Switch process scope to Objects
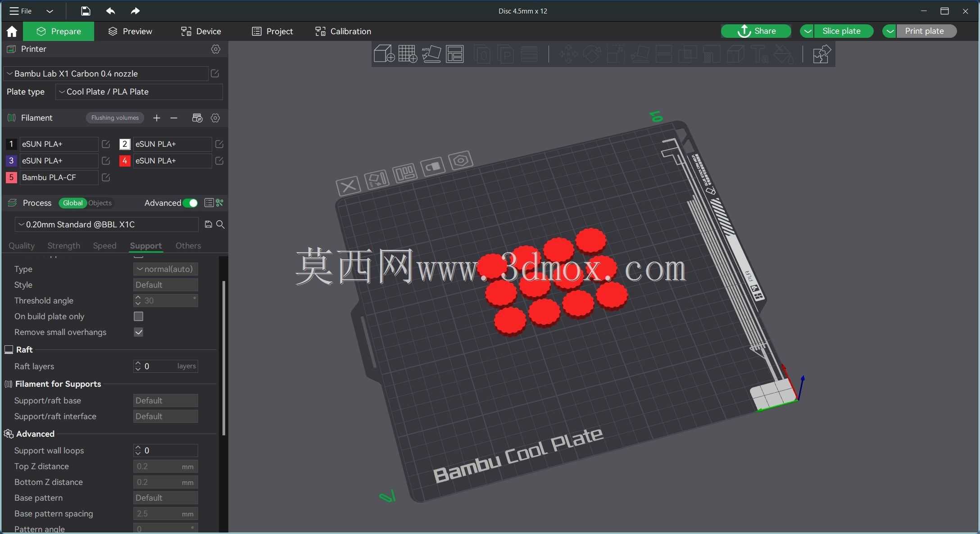Image resolution: width=980 pixels, height=534 pixels. 100,203
